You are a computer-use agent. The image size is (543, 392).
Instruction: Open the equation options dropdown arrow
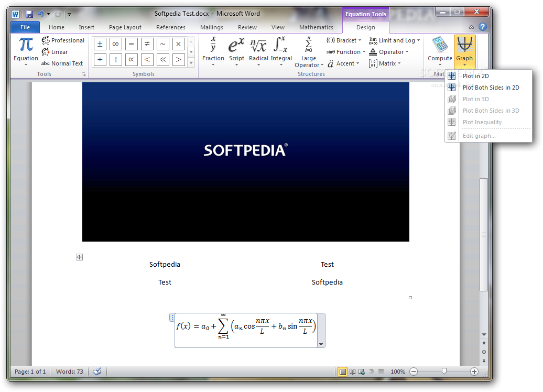[321, 344]
